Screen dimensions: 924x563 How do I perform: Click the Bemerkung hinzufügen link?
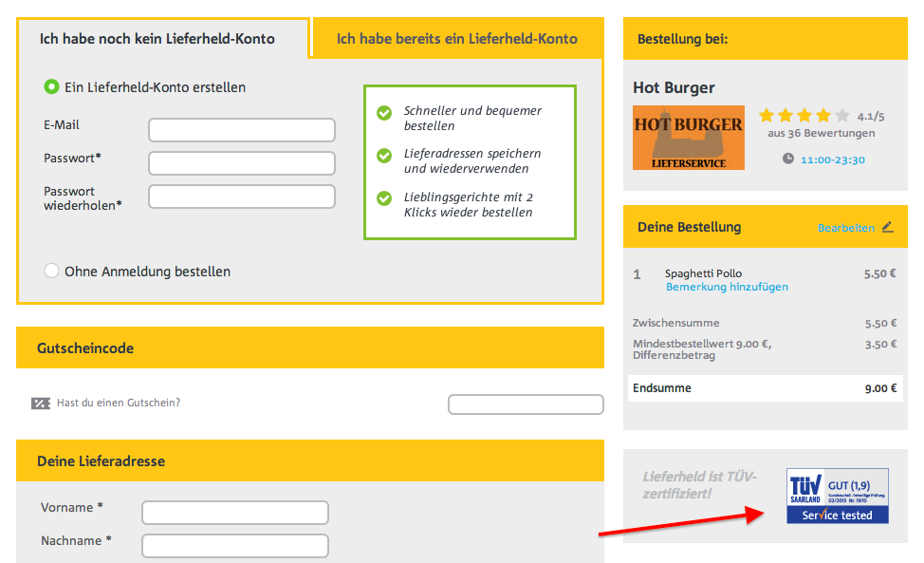[x=727, y=287]
